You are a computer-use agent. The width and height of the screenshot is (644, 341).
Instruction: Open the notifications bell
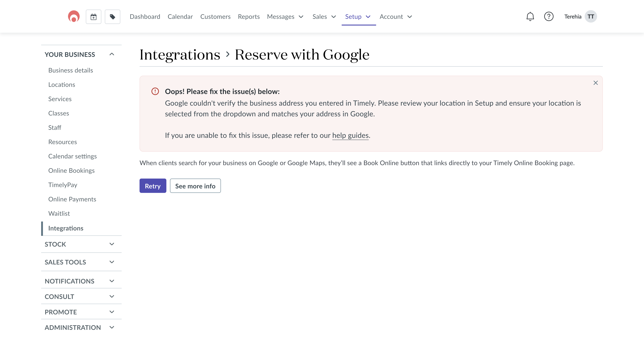(x=530, y=16)
